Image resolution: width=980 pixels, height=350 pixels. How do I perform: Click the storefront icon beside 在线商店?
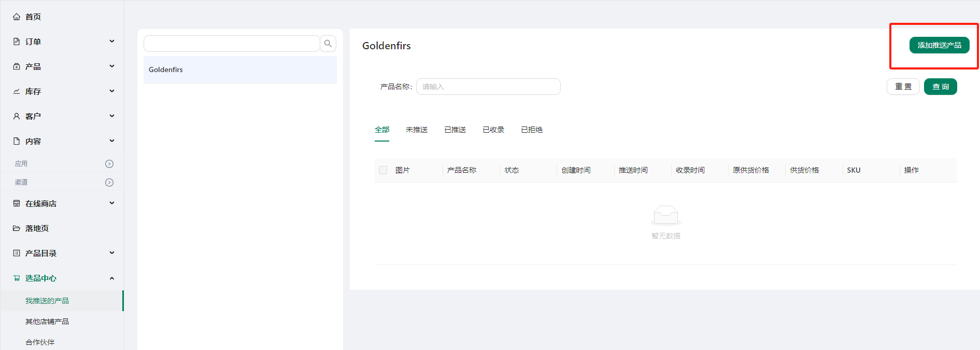[17, 203]
